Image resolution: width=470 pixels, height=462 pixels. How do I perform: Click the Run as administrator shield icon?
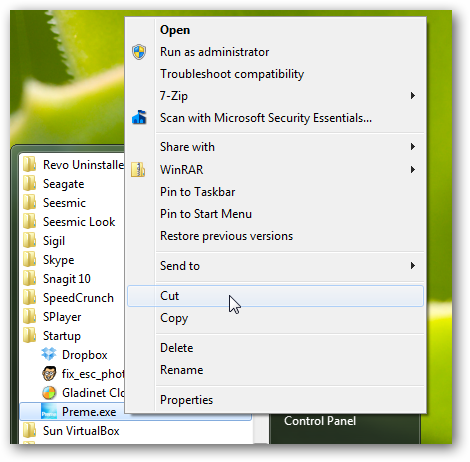[x=139, y=52]
